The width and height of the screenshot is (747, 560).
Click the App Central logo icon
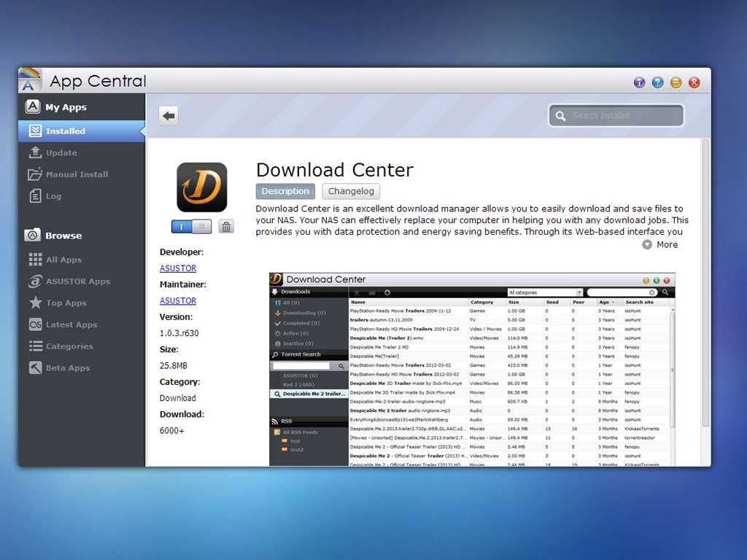30,80
